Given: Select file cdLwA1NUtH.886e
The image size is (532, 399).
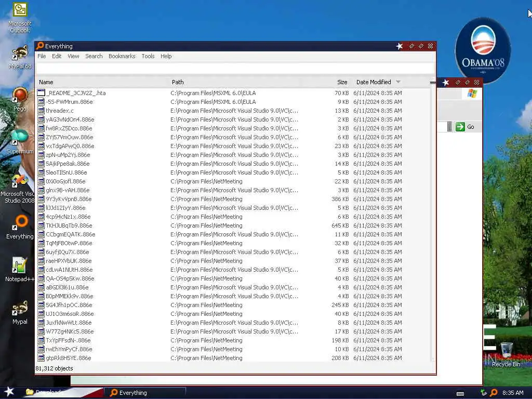Looking at the screenshot, I should pyautogui.click(x=69, y=270).
